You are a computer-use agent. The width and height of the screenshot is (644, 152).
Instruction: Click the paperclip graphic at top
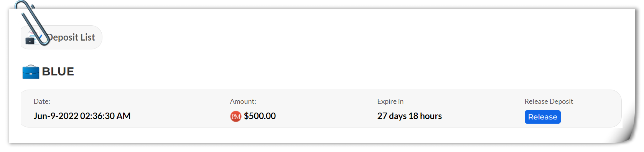click(x=32, y=23)
